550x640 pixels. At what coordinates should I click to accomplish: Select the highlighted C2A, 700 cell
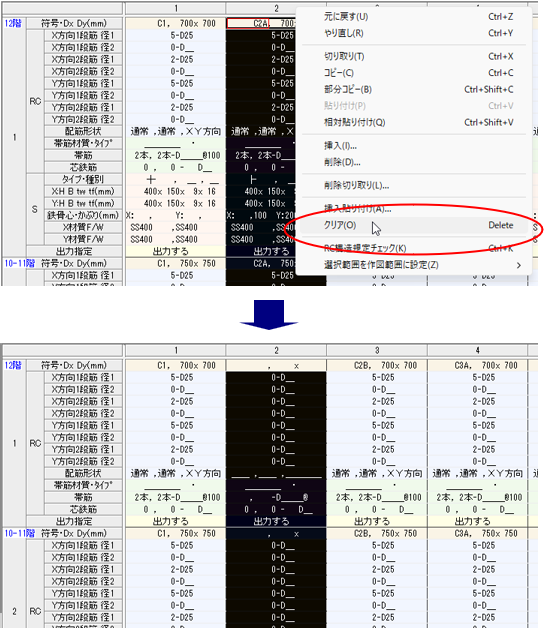click(x=261, y=23)
